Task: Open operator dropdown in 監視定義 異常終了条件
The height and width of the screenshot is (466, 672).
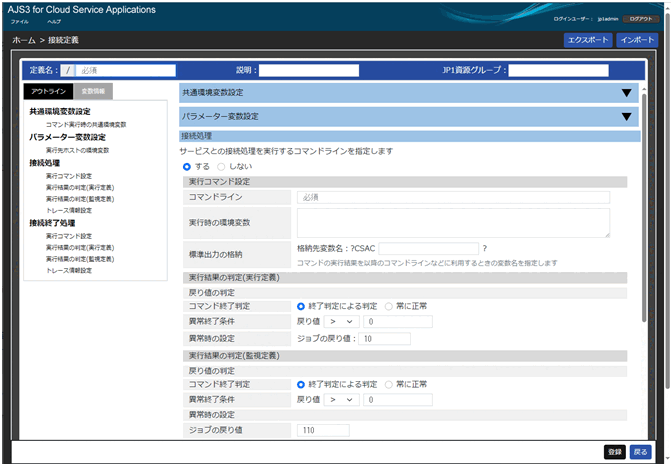Action: (341, 400)
